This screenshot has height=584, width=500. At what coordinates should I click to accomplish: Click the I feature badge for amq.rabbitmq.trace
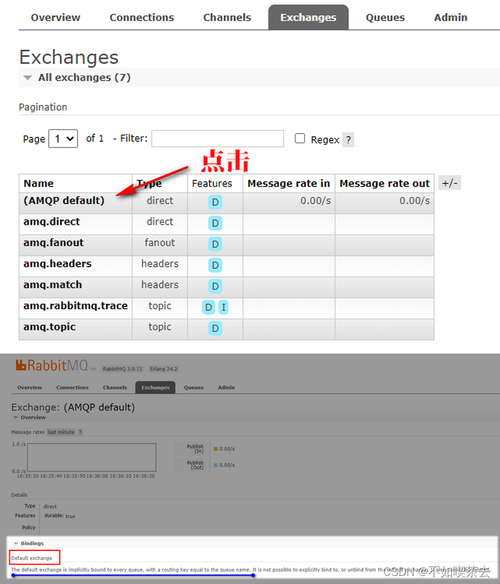coord(223,307)
